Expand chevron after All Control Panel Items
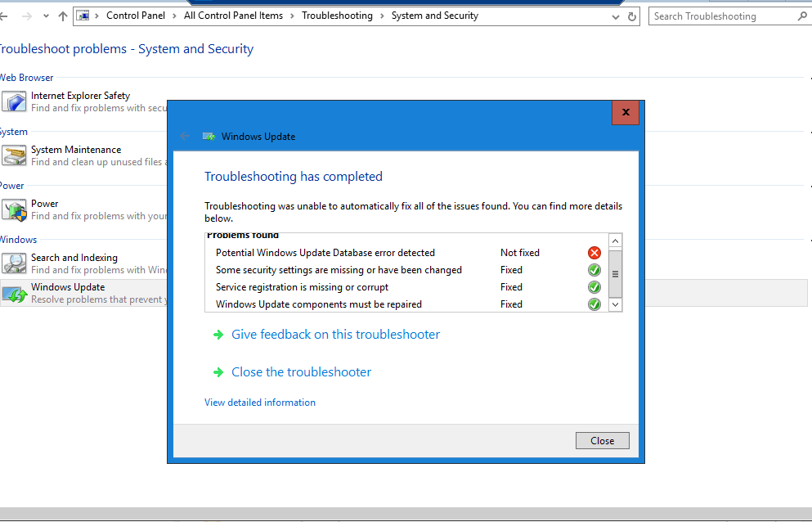 [292, 16]
